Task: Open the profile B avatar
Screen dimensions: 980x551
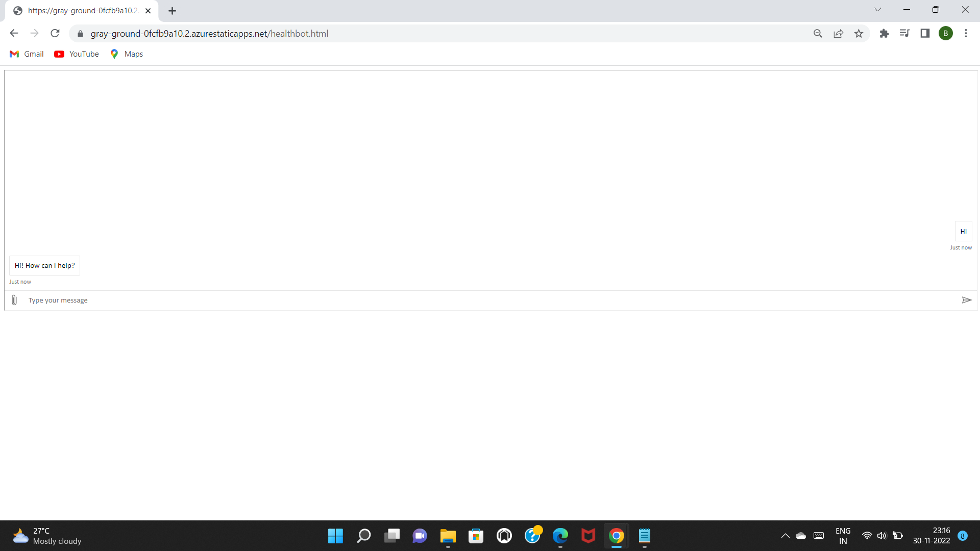Action: [x=945, y=33]
